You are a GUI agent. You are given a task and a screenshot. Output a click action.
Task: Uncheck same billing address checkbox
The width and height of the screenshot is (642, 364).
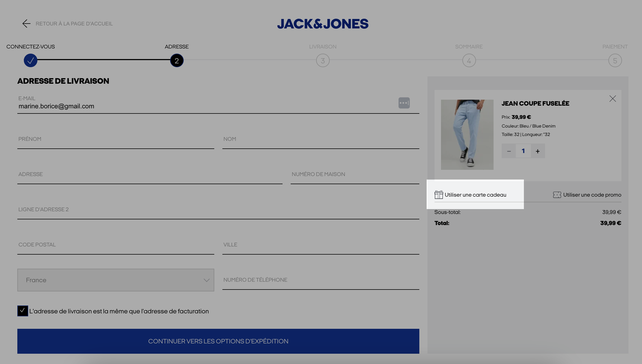pyautogui.click(x=22, y=311)
